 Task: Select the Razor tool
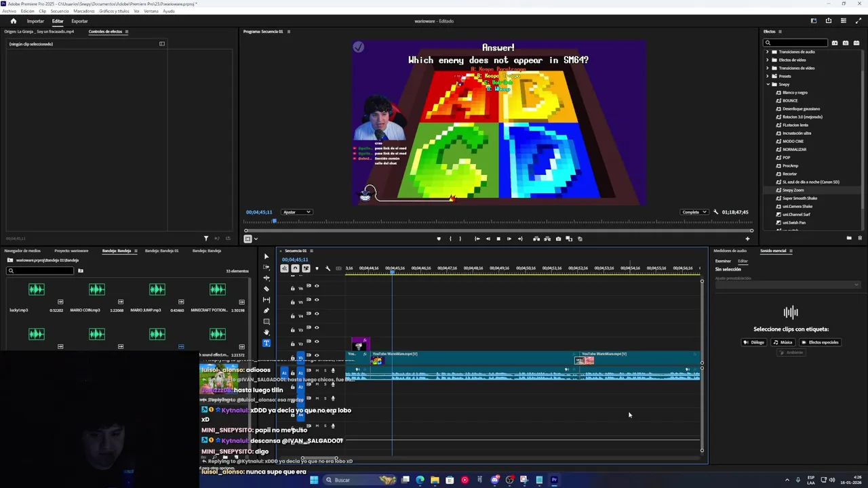point(266,289)
